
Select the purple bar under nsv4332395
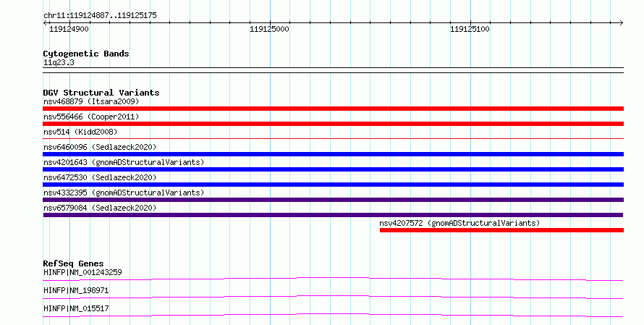[333, 200]
